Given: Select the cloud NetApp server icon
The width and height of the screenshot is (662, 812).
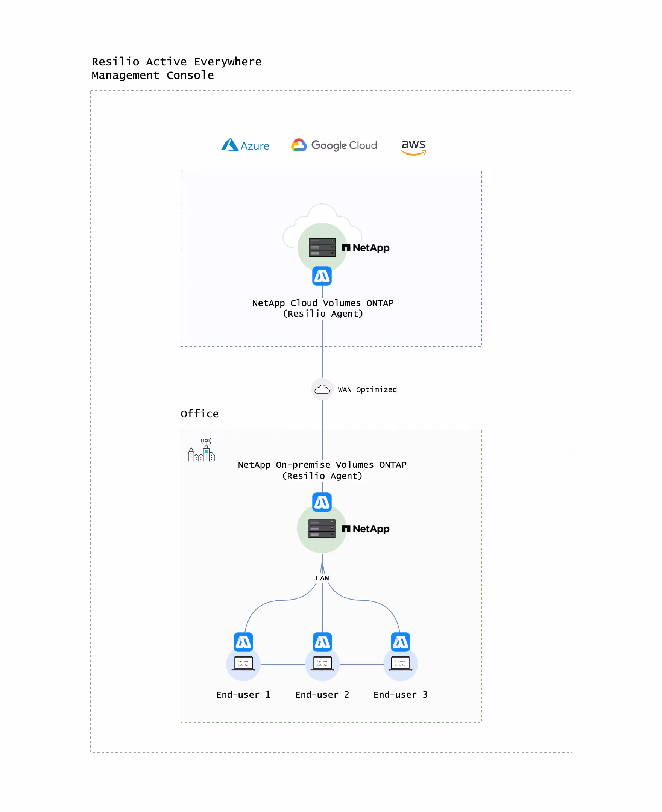Looking at the screenshot, I should (x=322, y=247).
